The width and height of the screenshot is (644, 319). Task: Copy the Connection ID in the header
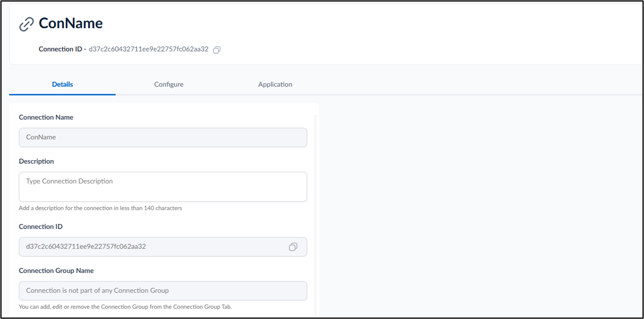click(217, 49)
